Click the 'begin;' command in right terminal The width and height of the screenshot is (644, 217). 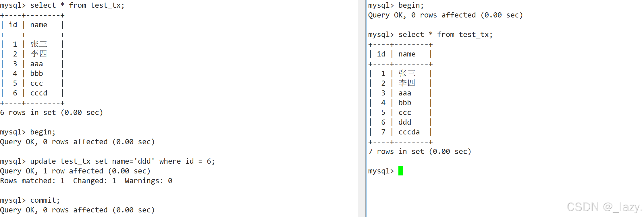(411, 5)
